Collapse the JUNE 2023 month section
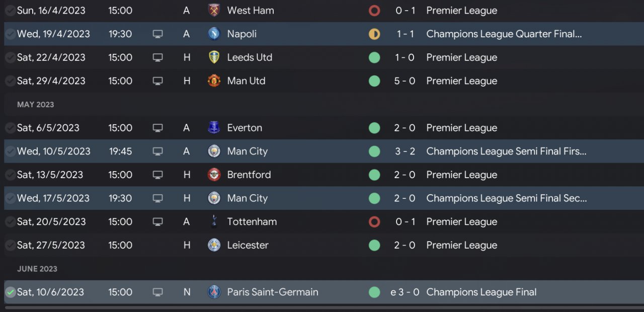 pyautogui.click(x=37, y=269)
